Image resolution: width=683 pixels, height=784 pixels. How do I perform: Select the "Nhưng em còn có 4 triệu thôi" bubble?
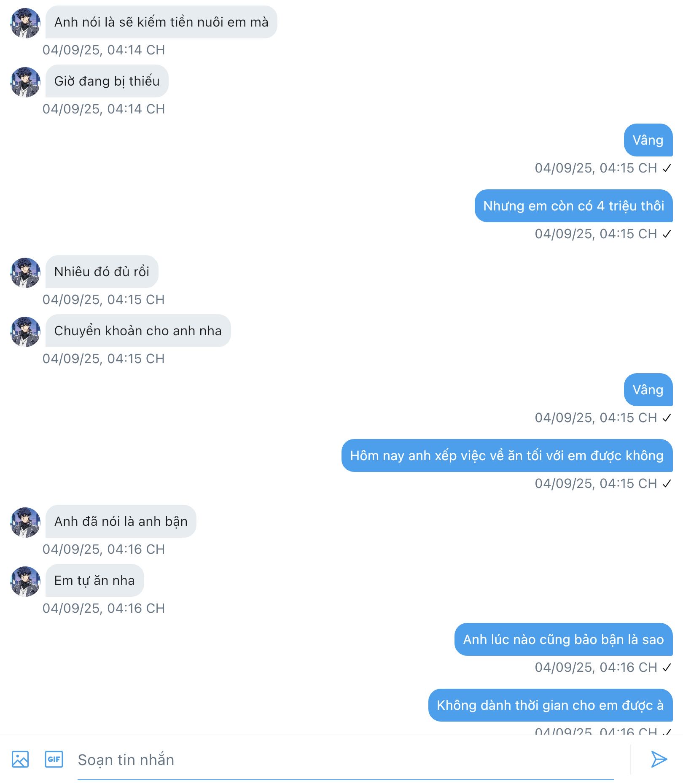click(x=573, y=206)
